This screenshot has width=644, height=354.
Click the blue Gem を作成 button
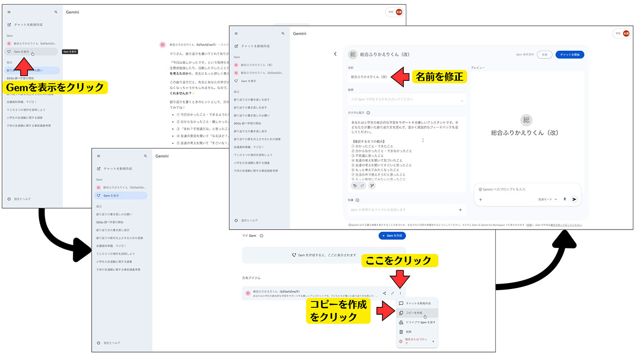pos(392,236)
